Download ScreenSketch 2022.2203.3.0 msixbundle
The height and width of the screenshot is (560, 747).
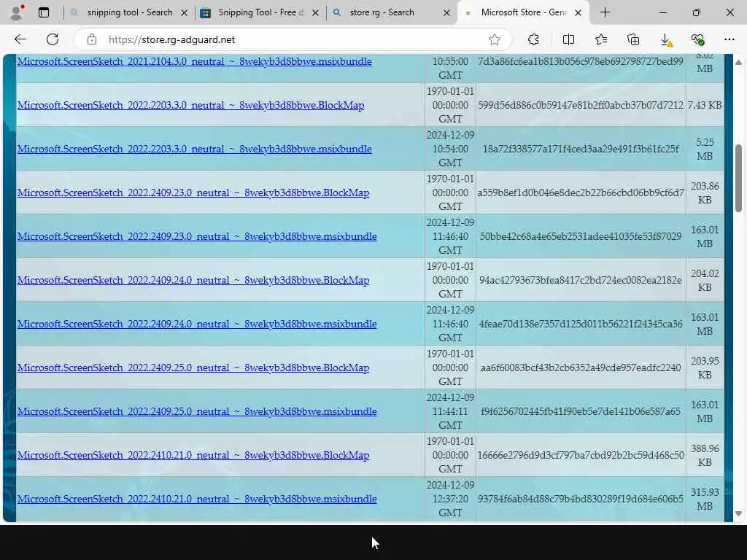194,149
